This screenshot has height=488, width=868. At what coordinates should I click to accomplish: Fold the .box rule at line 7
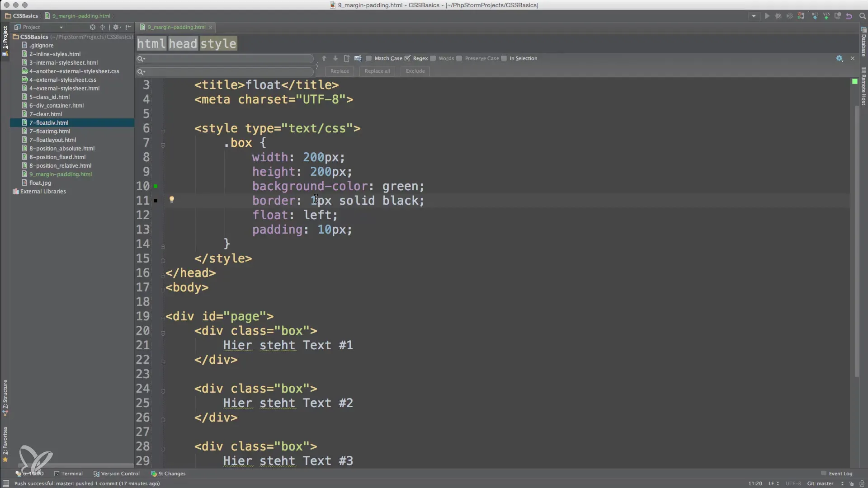(x=163, y=145)
